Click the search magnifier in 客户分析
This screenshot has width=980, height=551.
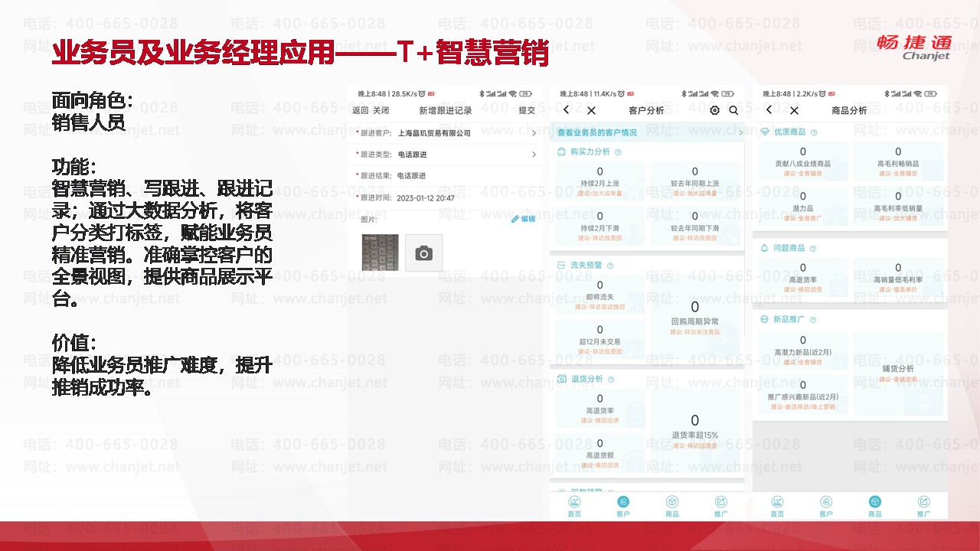point(733,110)
